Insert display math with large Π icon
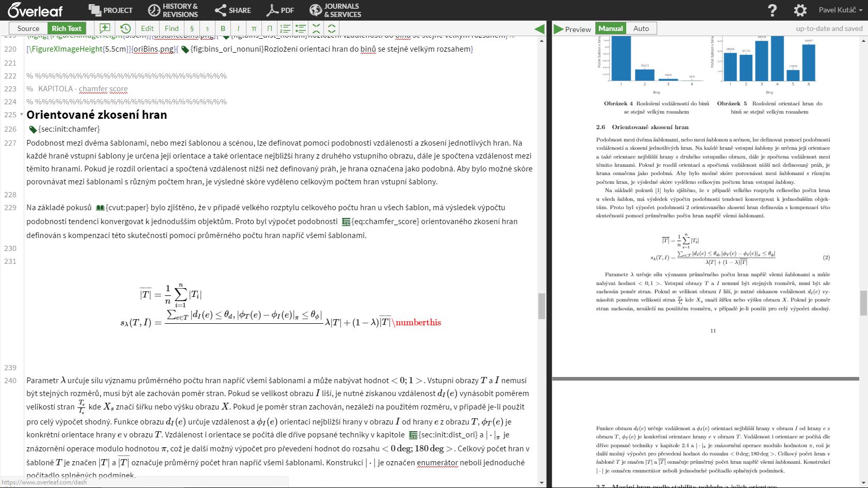Screen dimensions: 868x488 (x=269, y=28)
